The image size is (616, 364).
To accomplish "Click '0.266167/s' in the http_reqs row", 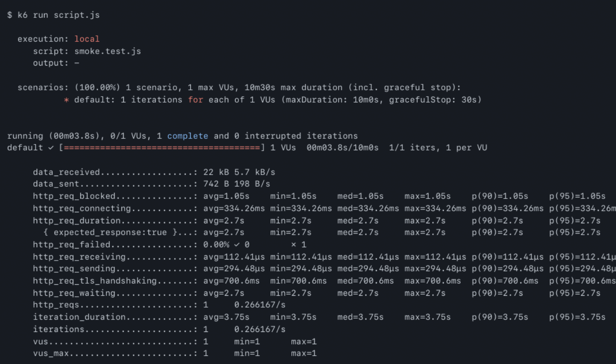I will (x=260, y=305).
